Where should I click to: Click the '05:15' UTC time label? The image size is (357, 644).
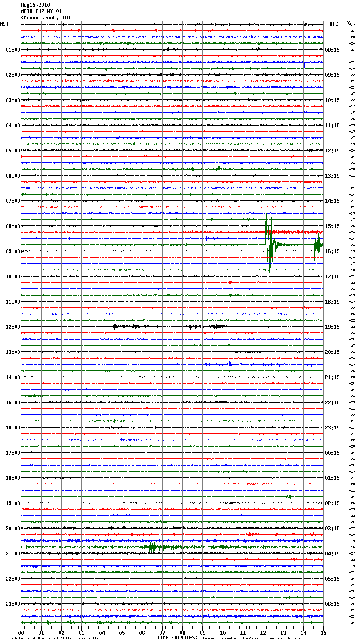(332, 579)
